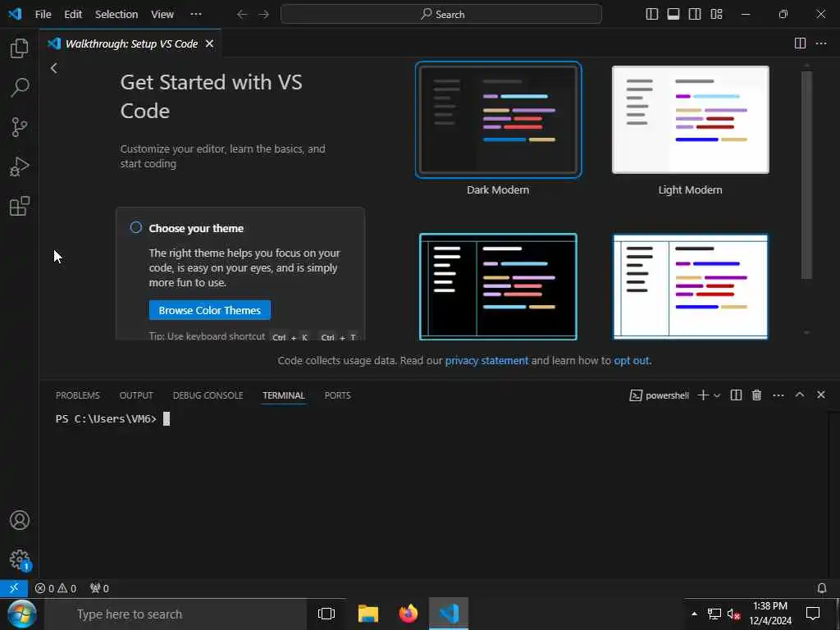Switch to the OUTPUT panel tab
The width and height of the screenshot is (840, 630).
point(136,395)
